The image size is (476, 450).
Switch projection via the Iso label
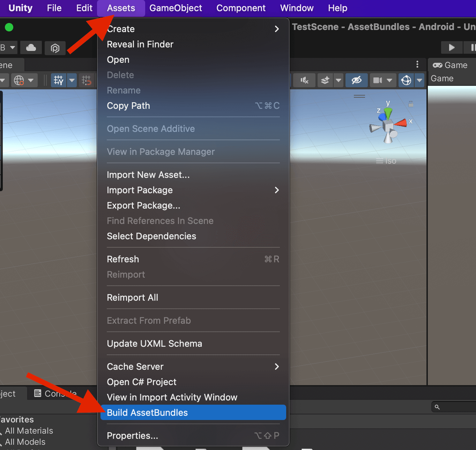pos(391,161)
